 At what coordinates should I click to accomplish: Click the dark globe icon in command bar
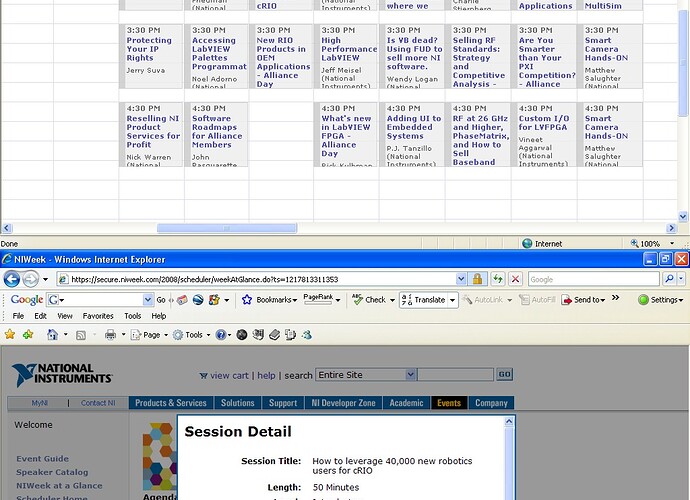pyautogui.click(x=242, y=335)
